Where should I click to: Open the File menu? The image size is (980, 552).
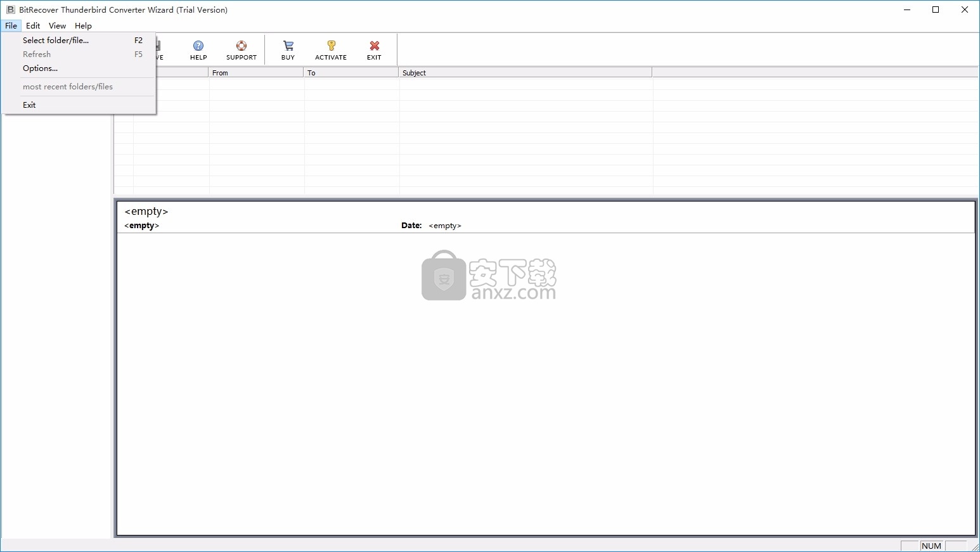(11, 26)
